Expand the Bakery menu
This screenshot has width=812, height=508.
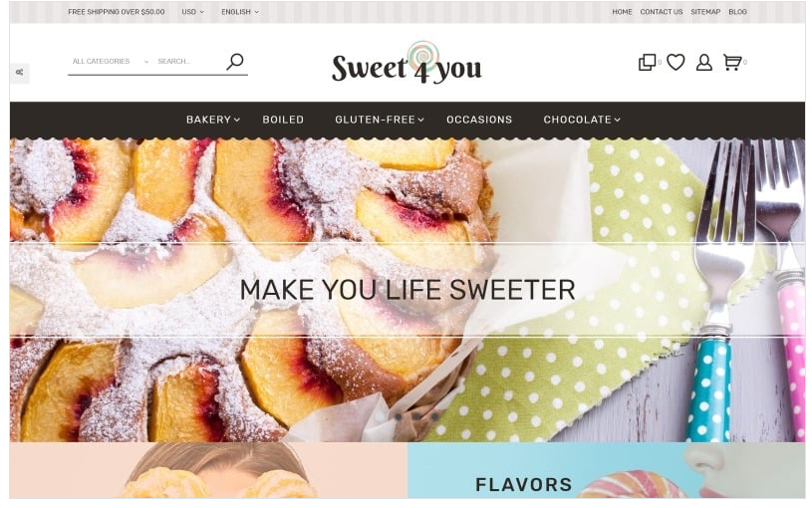click(x=213, y=120)
